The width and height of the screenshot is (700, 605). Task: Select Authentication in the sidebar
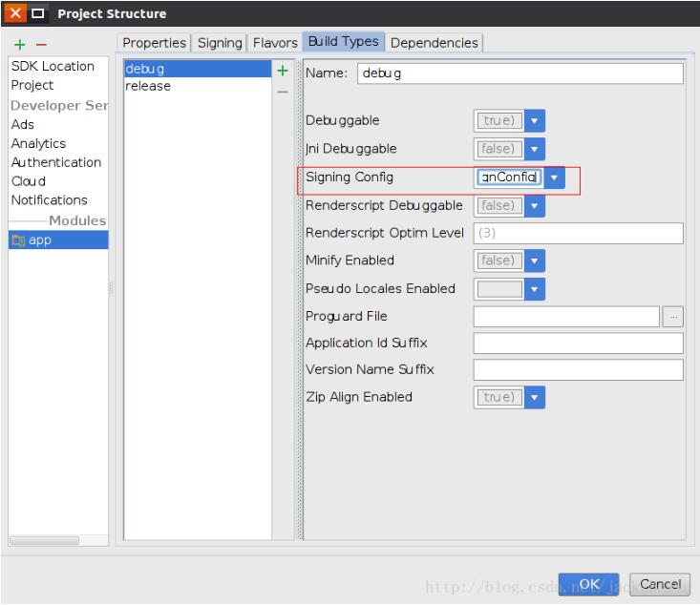pos(58,162)
